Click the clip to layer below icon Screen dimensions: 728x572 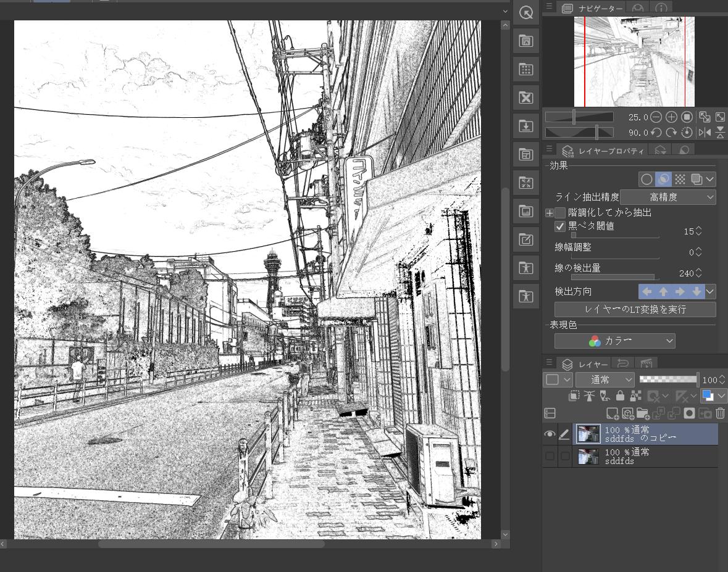tap(574, 396)
